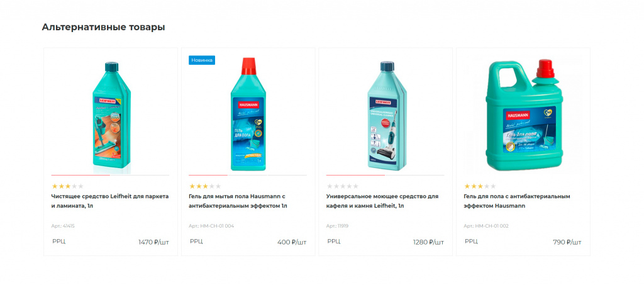Open Универсальное моющее средство для кафеля link
The width and height of the screenshot is (644, 285).
point(382,201)
